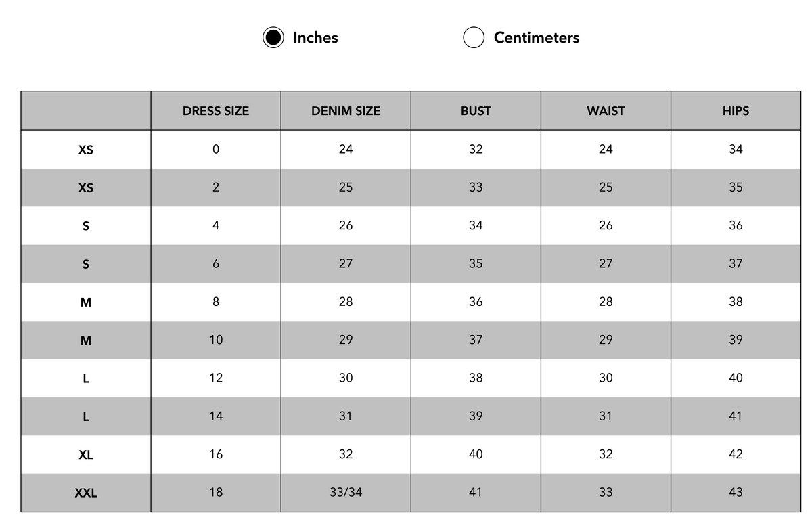Click the XXL size row label
This screenshot has height=530, width=812.
(86, 493)
